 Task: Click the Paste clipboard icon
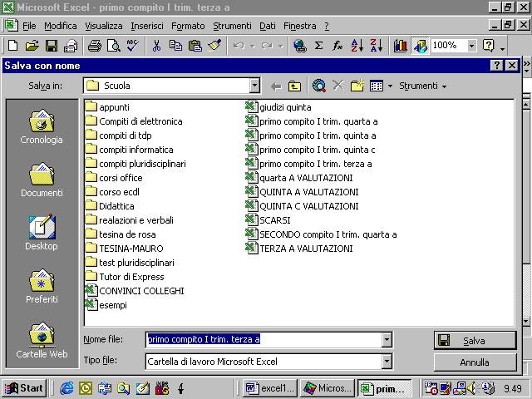click(x=195, y=45)
